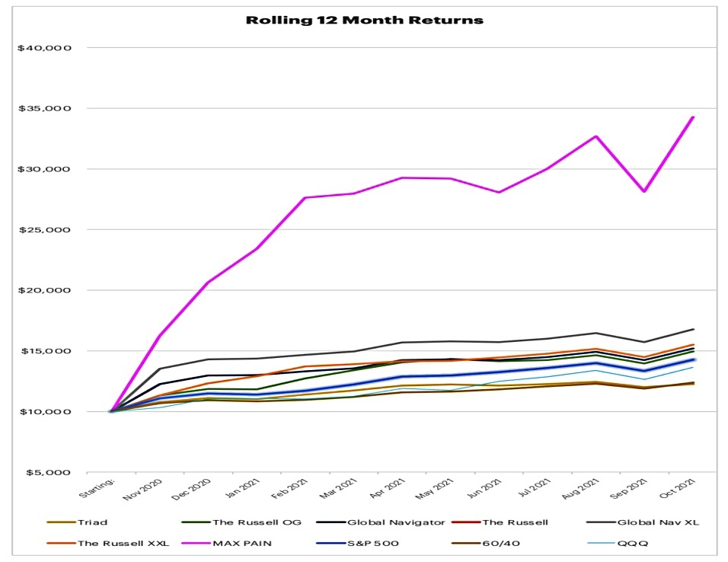Click the 60/40 legend label
728x562 pixels.
500,544
